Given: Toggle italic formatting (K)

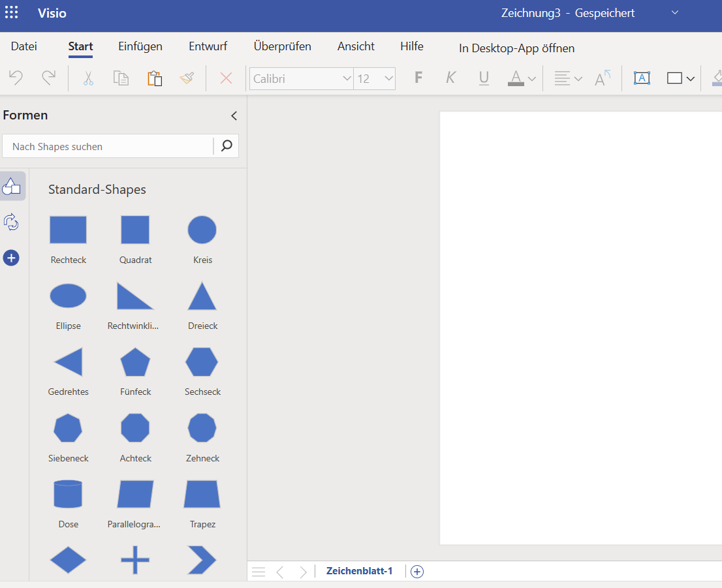Looking at the screenshot, I should pyautogui.click(x=451, y=78).
